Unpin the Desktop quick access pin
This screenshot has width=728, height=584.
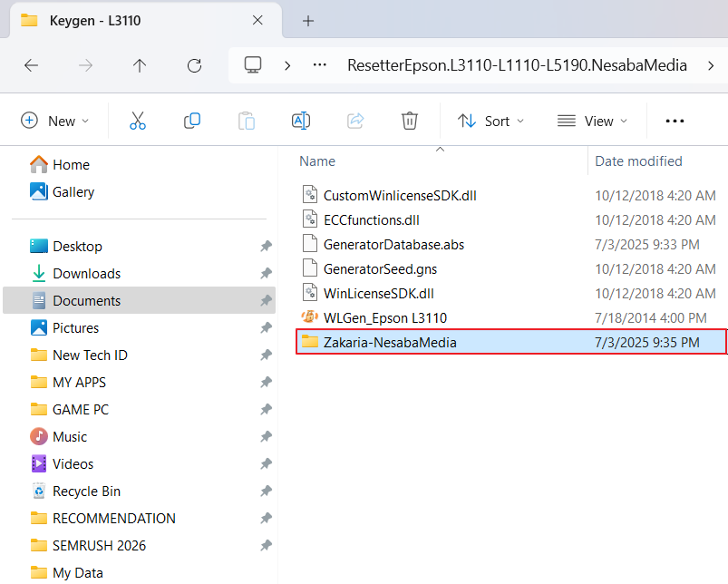click(266, 247)
